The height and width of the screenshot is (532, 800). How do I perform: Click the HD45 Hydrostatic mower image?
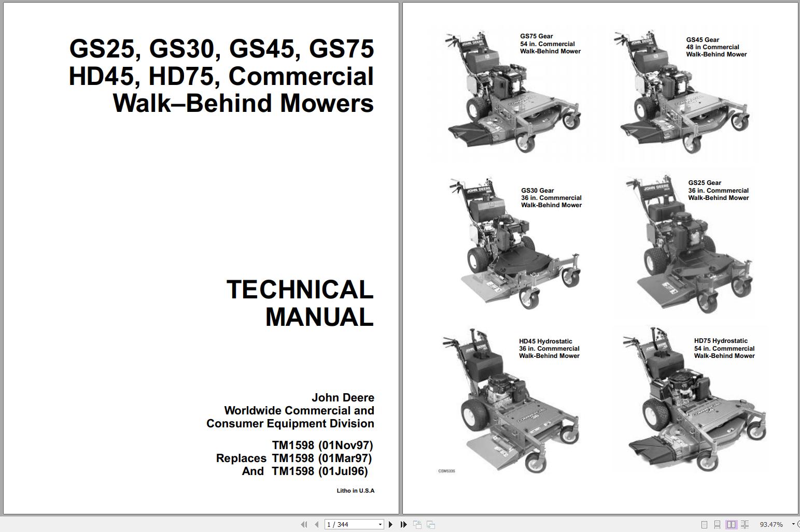point(511,401)
